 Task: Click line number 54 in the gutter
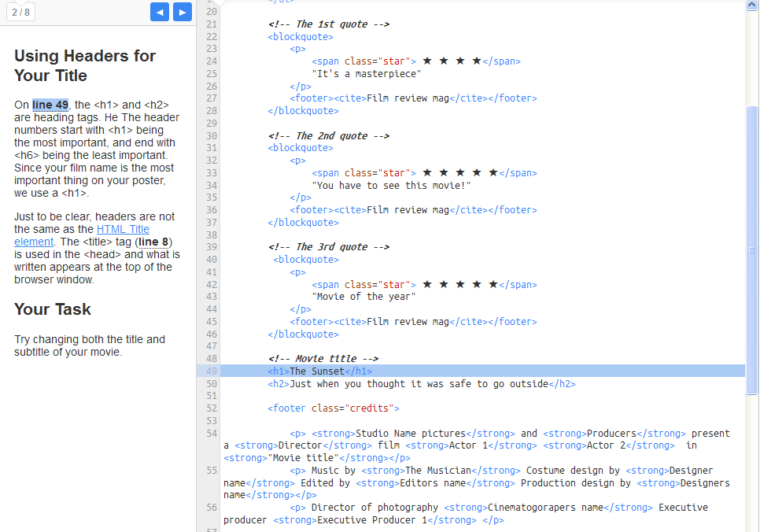pos(212,433)
